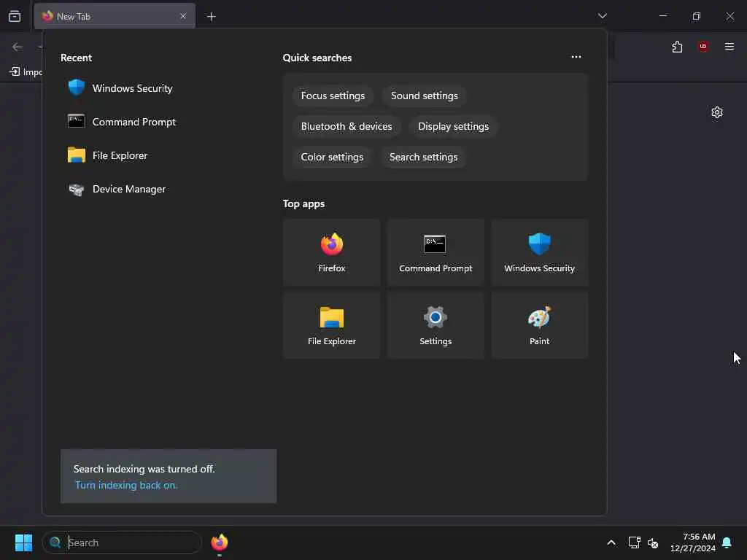Image resolution: width=747 pixels, height=560 pixels.
Task: Open Display settings quick search
Action: [453, 126]
